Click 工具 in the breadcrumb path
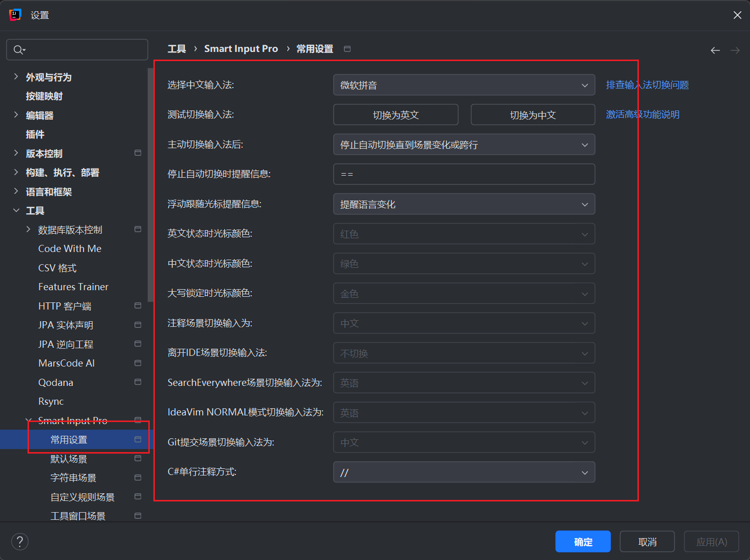 point(176,48)
